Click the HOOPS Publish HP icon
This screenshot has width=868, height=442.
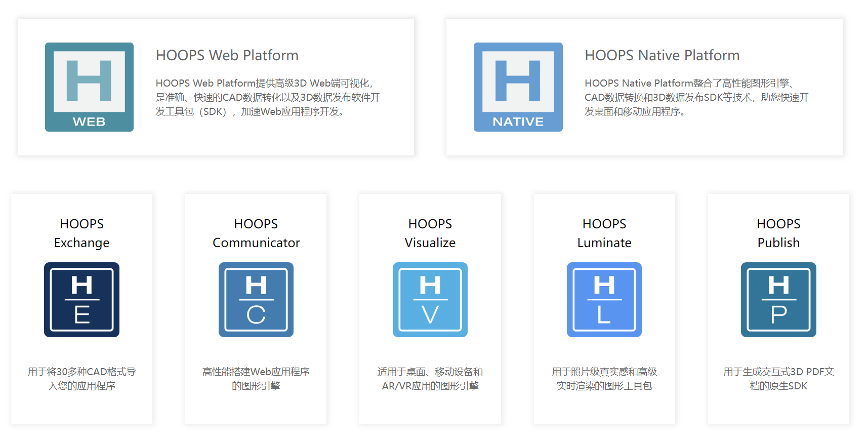point(778,300)
